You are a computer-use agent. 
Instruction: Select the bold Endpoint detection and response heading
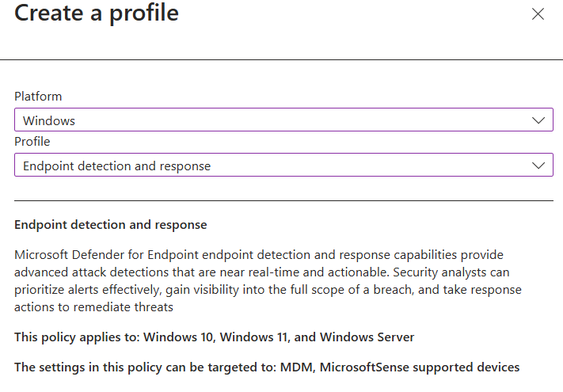point(111,225)
